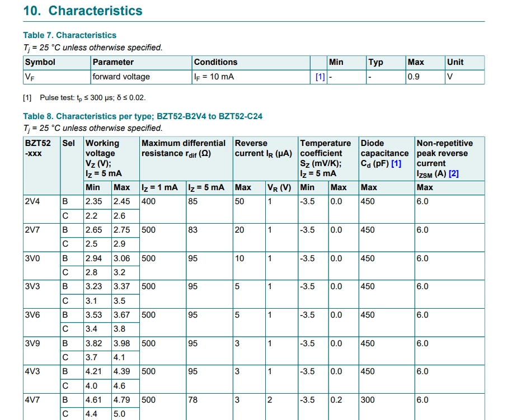The height and width of the screenshot is (420, 512).
Task: Click the 'Maximum differential resistance' header
Action: [186, 159]
